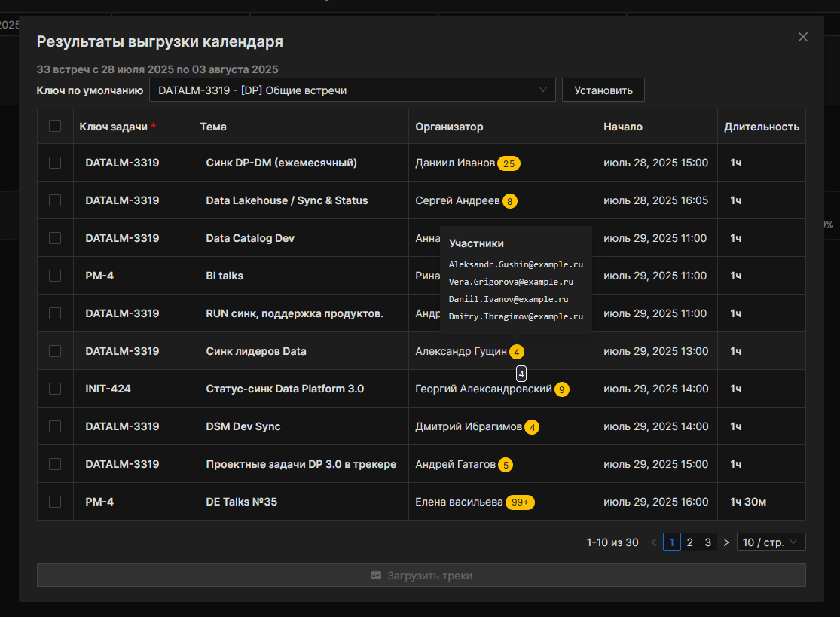Click participant Aleksandr.Gushin@example.ru in tooltip

[x=516, y=264]
